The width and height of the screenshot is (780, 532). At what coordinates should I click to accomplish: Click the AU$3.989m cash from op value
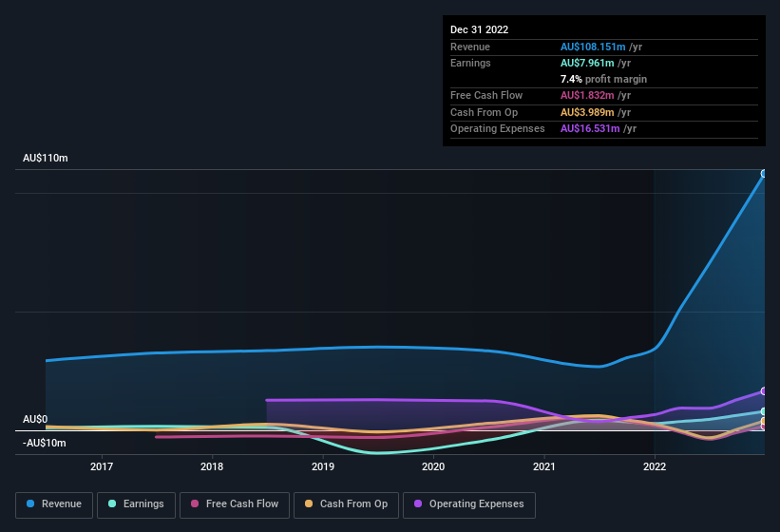[587, 112]
